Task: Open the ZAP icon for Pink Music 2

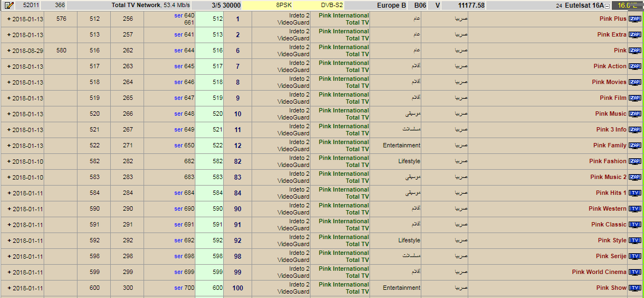Action: tap(635, 177)
